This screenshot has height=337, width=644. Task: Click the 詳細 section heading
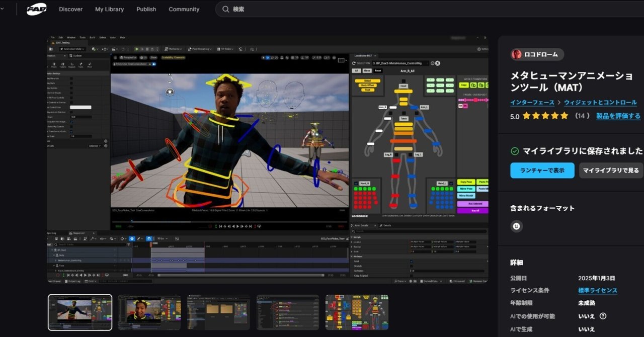tap(517, 263)
